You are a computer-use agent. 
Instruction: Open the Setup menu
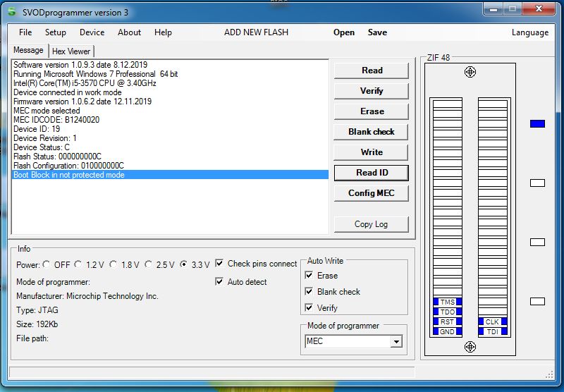click(56, 32)
